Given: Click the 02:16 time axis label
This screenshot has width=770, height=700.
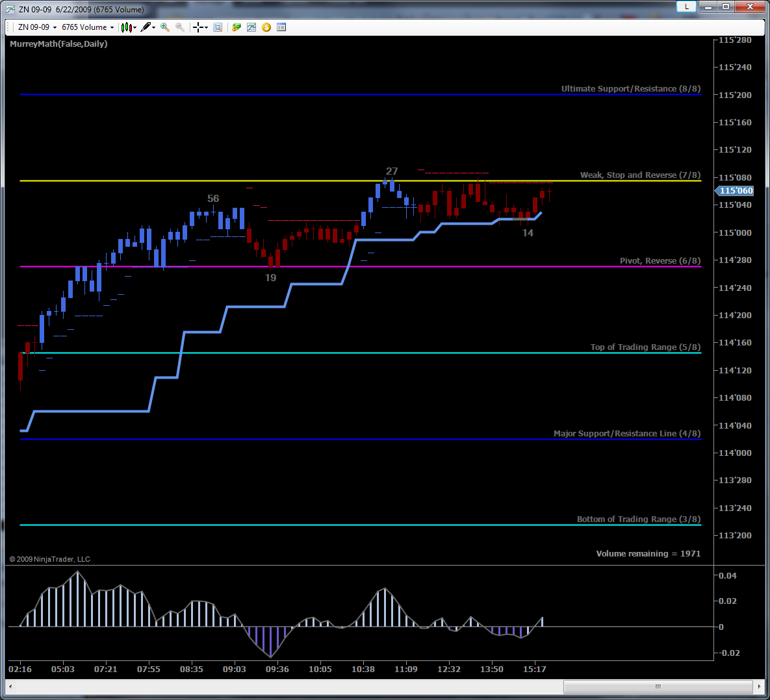Looking at the screenshot, I should [20, 669].
